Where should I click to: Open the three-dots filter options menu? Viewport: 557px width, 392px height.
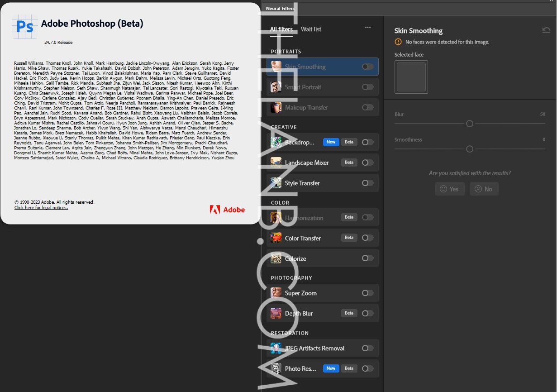(368, 27)
